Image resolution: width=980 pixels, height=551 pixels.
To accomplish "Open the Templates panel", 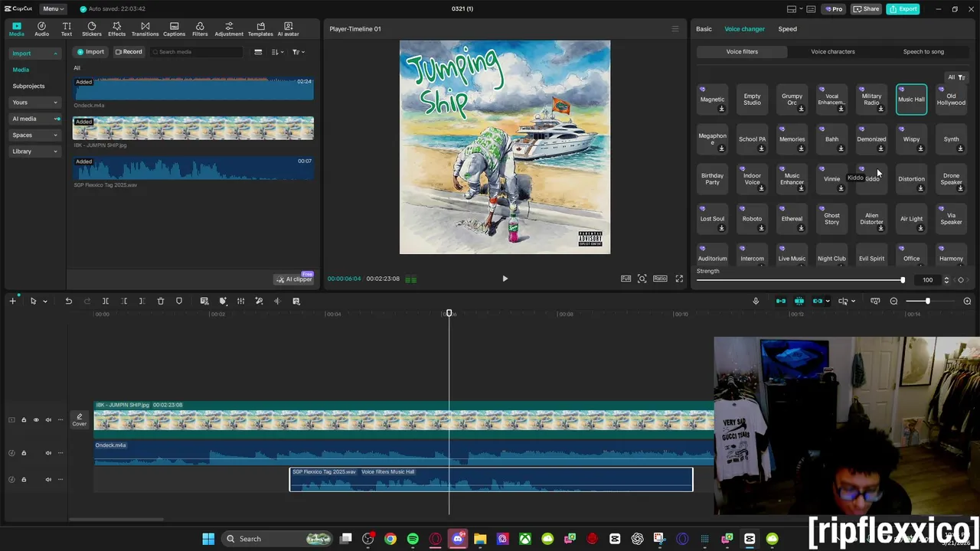I will (x=260, y=29).
